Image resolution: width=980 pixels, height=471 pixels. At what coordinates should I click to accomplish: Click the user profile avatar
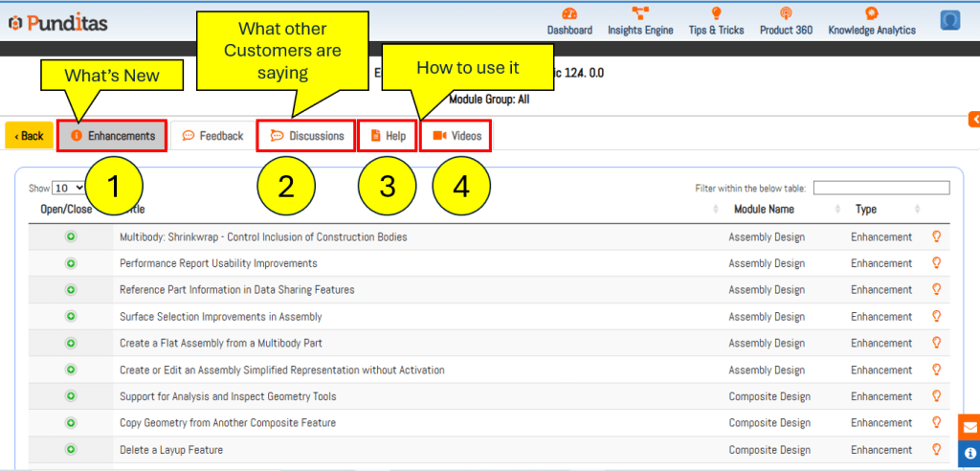949,20
